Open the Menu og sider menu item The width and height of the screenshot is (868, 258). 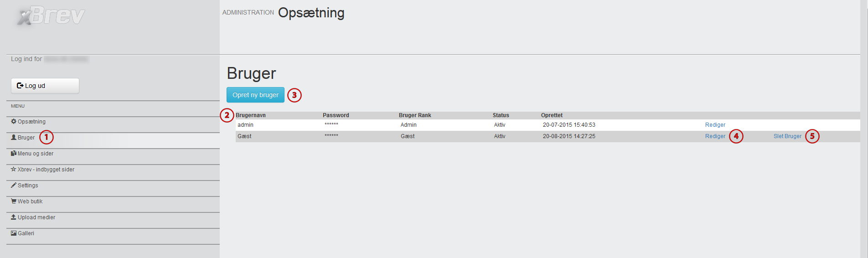(x=36, y=154)
